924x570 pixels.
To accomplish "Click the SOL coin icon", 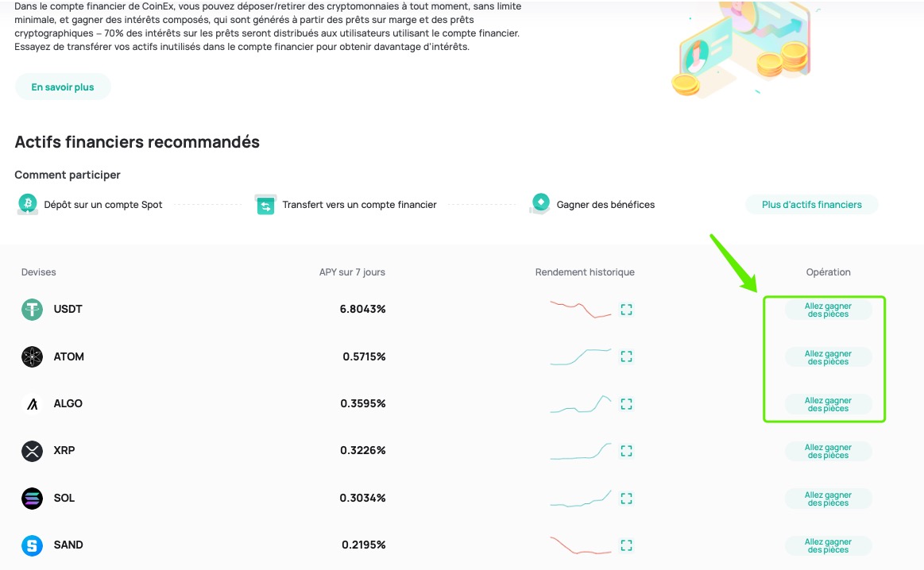I will coord(32,499).
